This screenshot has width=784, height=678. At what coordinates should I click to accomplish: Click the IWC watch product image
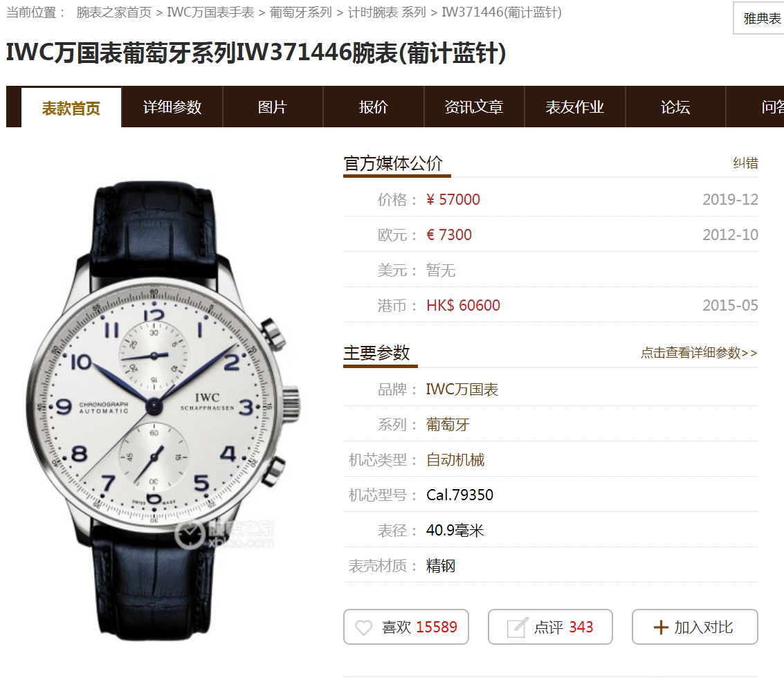coord(163,410)
